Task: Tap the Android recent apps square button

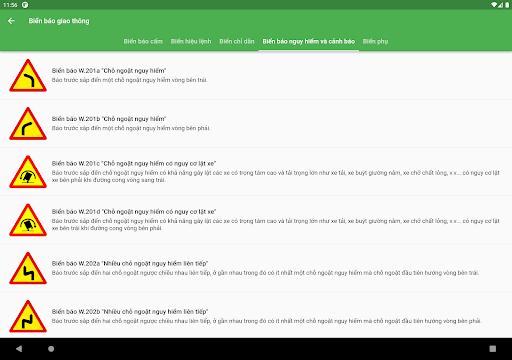Action: coord(493,349)
